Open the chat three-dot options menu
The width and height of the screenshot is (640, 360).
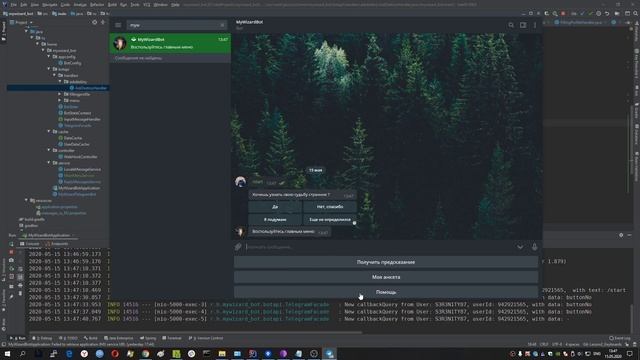point(535,25)
